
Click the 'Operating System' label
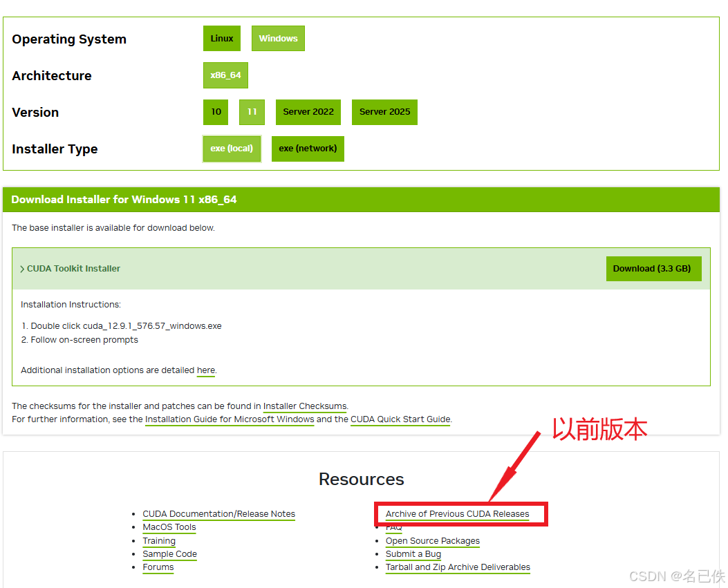coord(69,39)
